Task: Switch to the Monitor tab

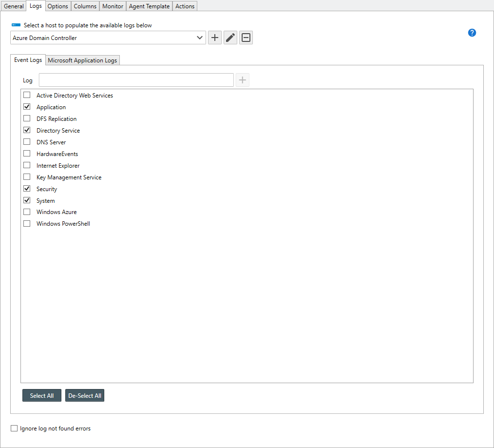Action: coord(113,6)
